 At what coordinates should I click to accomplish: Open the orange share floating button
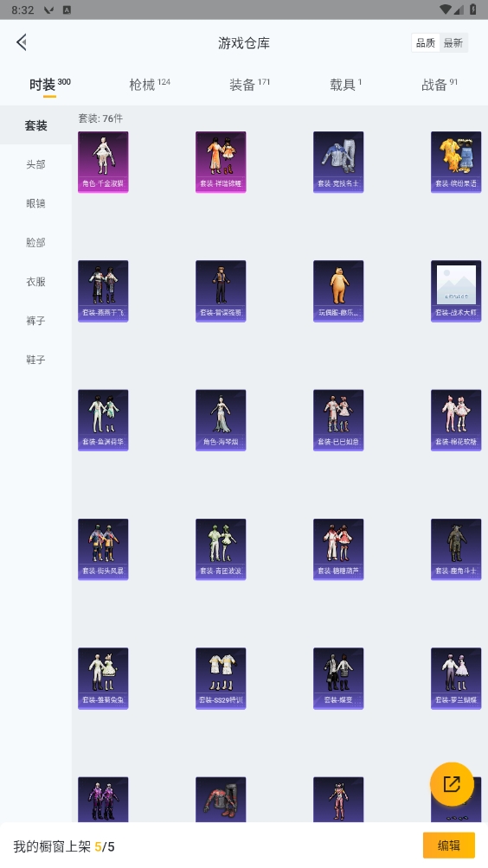point(452,784)
